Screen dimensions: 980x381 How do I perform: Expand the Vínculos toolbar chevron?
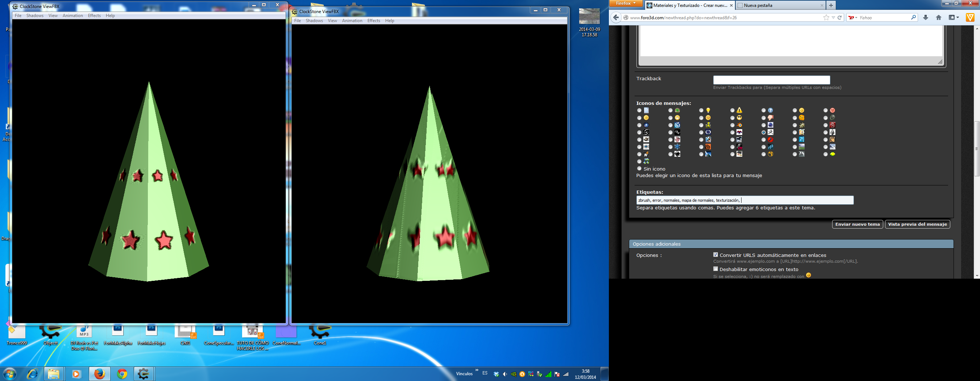[477, 370]
